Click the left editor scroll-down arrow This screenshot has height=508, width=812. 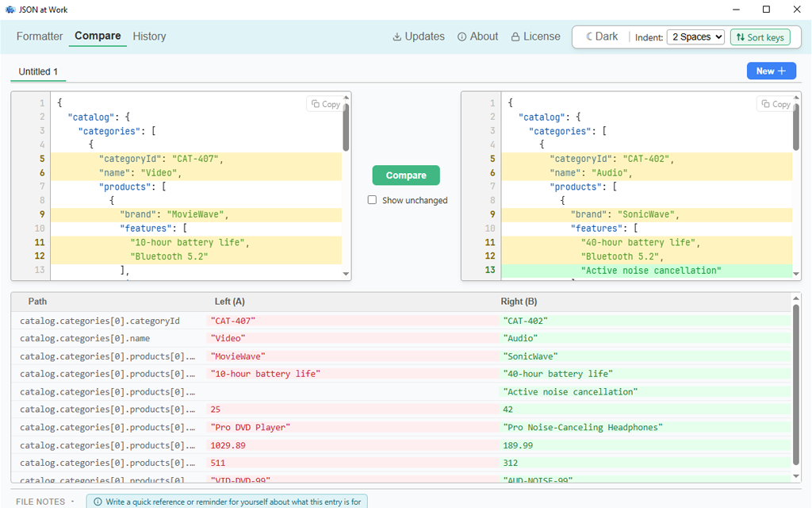346,274
